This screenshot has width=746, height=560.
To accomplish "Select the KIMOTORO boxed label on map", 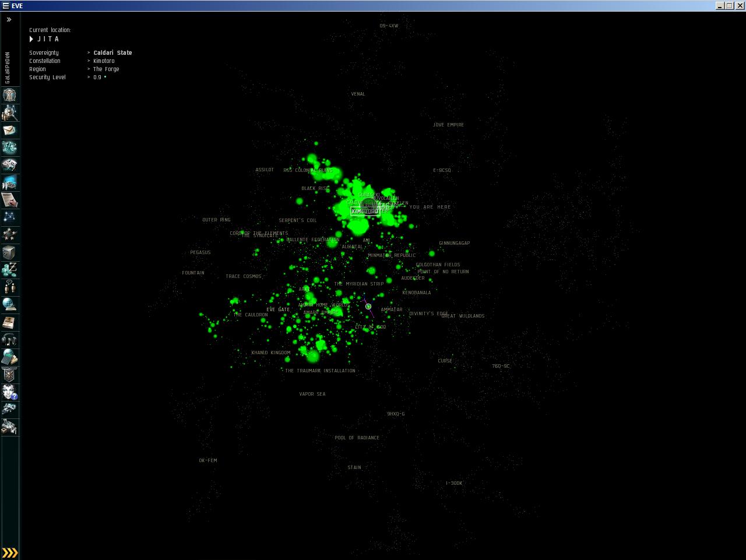I will click(365, 211).
